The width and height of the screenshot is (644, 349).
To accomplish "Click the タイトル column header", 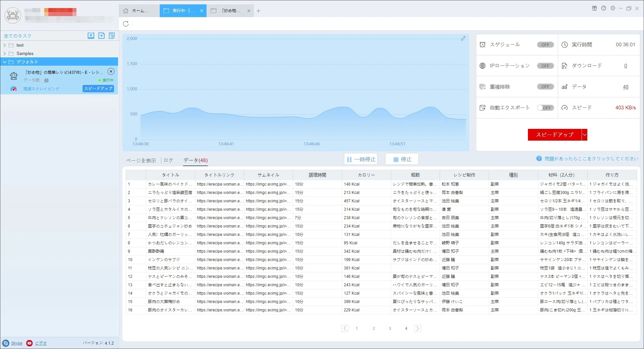I will (170, 175).
